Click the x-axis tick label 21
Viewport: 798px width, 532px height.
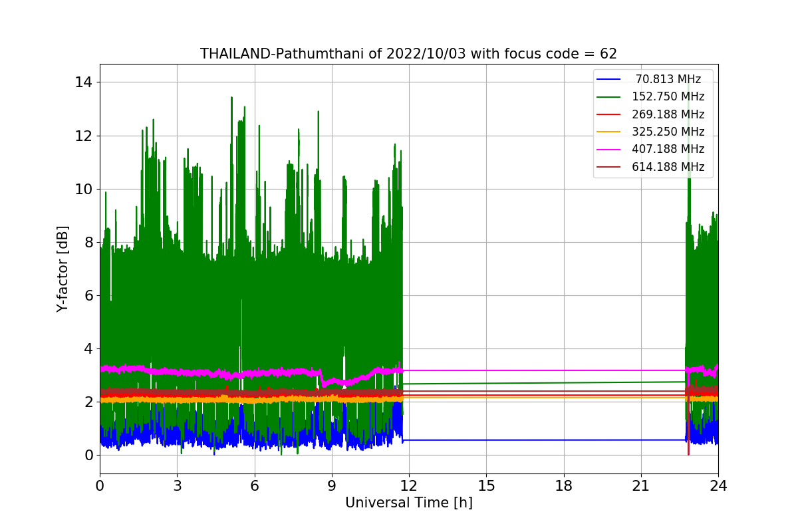coord(641,485)
